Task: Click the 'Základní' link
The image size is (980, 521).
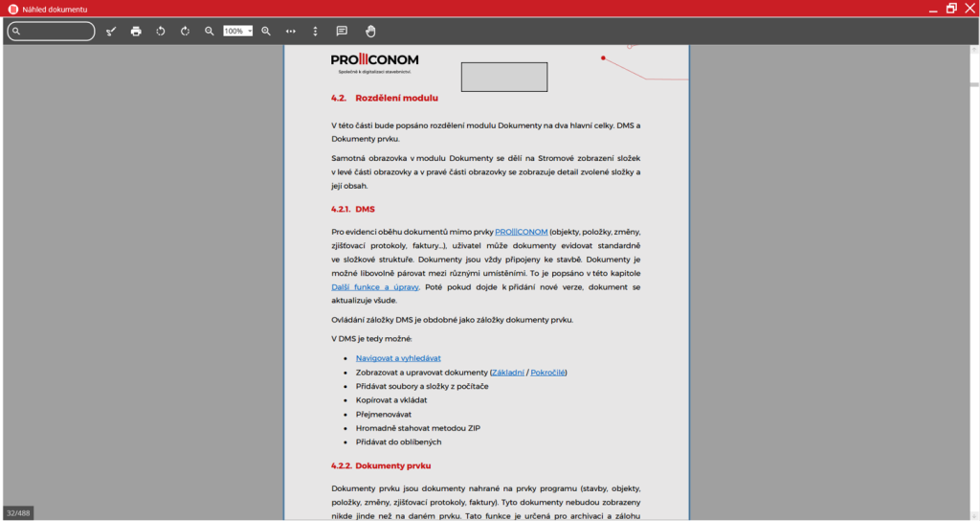Action: tap(507, 372)
